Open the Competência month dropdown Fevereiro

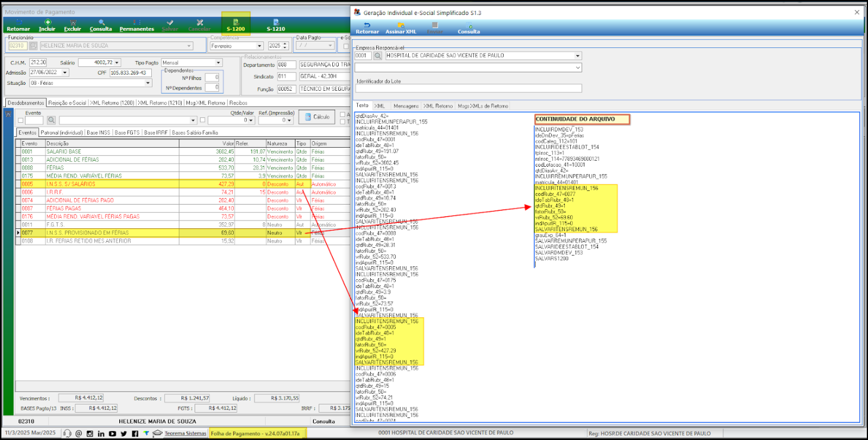pyautogui.click(x=259, y=46)
